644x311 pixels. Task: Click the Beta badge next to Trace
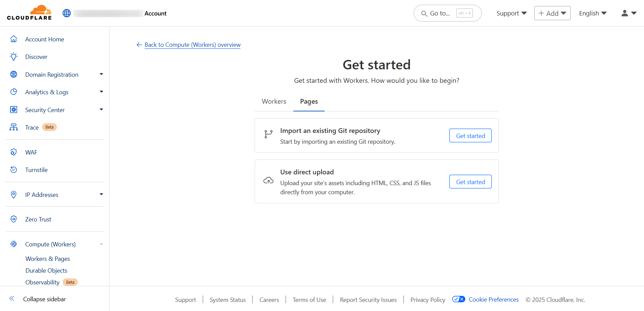[50, 127]
